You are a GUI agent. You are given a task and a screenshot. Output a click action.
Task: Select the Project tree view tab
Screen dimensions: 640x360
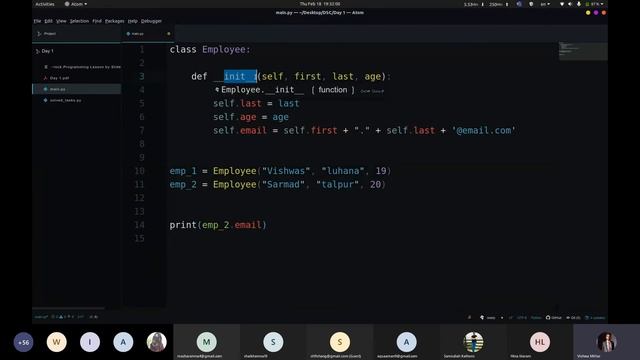tap(77, 34)
